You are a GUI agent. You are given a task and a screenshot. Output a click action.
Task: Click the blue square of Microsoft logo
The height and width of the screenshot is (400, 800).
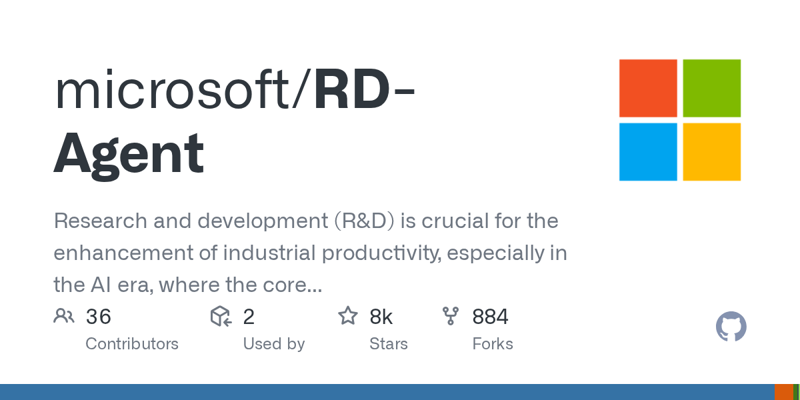[648, 151]
